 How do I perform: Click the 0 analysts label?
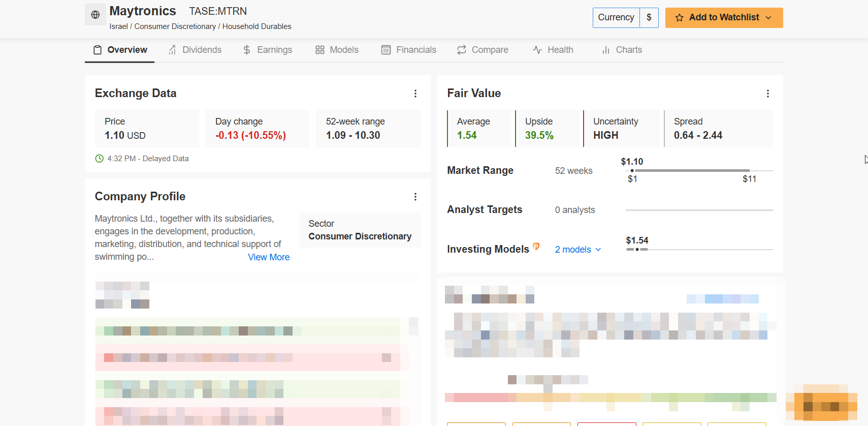(575, 210)
